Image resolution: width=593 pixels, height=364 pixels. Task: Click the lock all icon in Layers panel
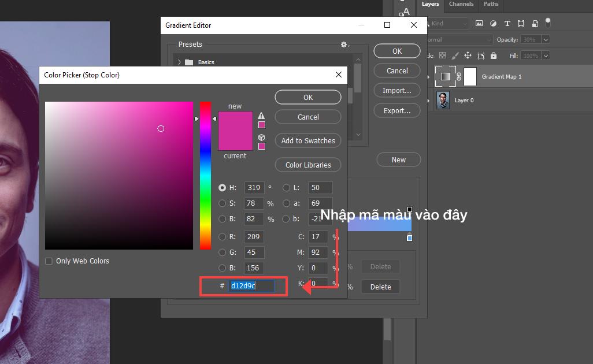click(x=494, y=55)
